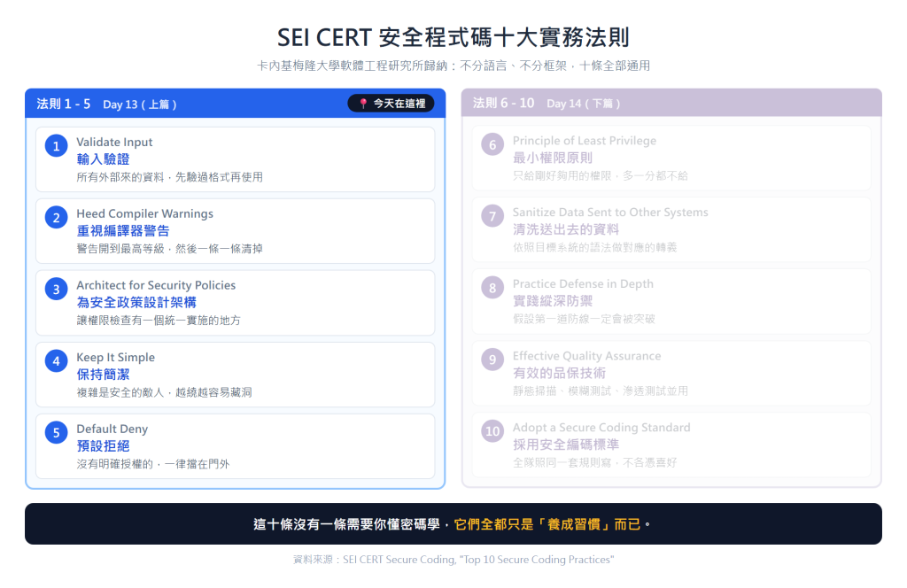Click 靜態掃描、模糊測試 description line
Image resolution: width=907 pixels, height=588 pixels.
tap(601, 391)
